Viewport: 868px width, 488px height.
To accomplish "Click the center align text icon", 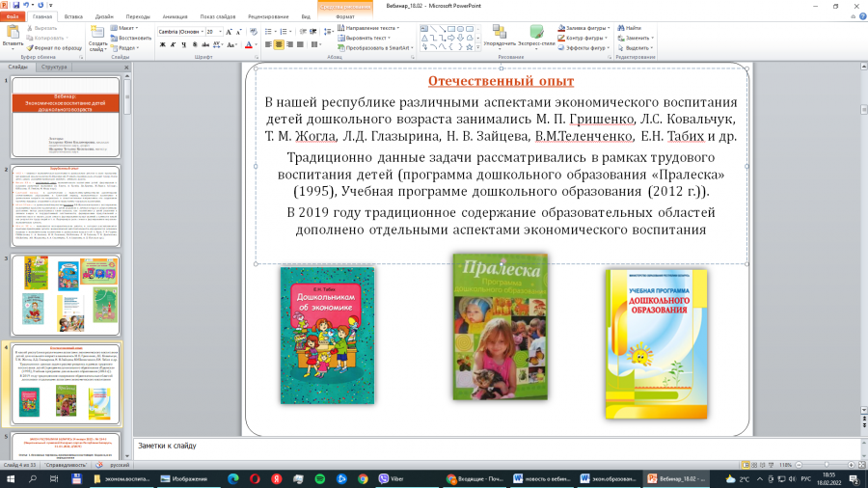I will (x=279, y=44).
